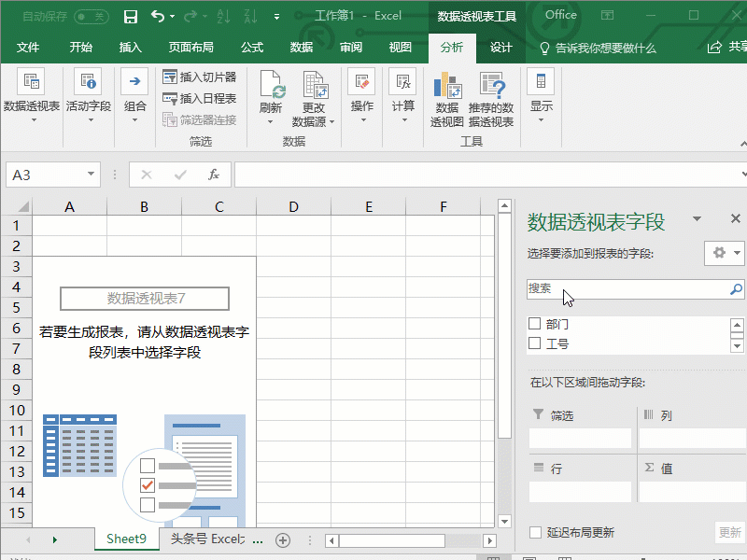
Task: Click the 刷新 refresh icon
Action: click(x=271, y=86)
